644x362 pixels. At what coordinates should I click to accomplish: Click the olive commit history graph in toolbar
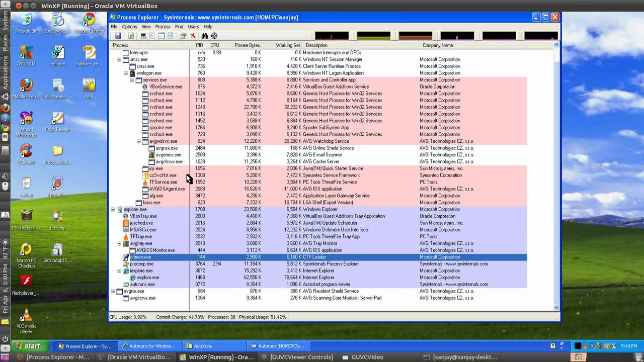pyautogui.click(x=374, y=36)
